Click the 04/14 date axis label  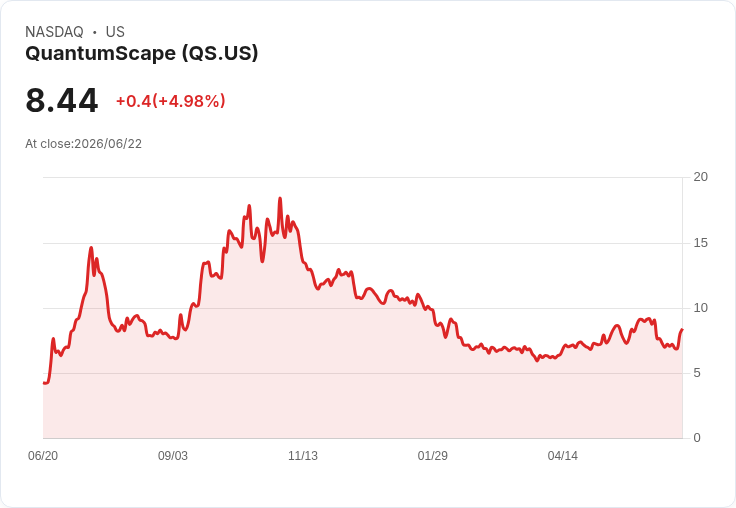click(x=562, y=456)
